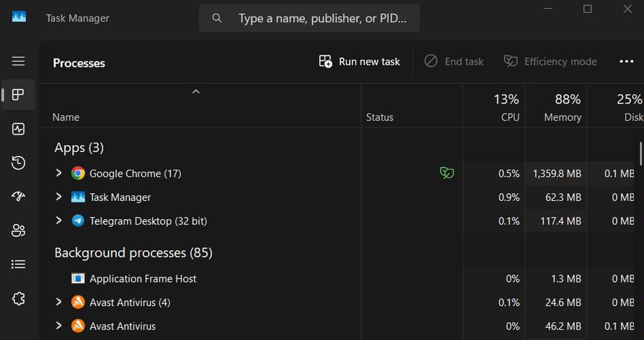Expand the last Avast Antivirus row
Screen dimensions: 644x340
[x=59, y=326]
